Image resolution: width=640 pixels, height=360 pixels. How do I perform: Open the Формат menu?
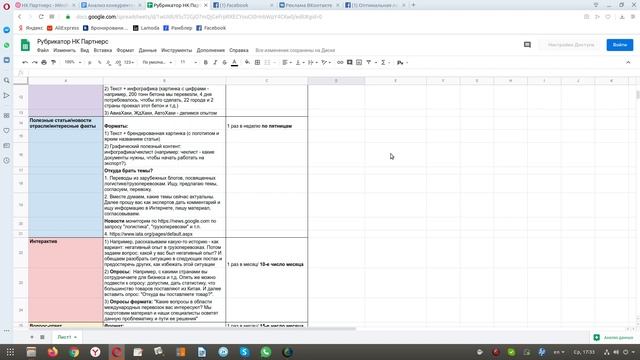125,50
